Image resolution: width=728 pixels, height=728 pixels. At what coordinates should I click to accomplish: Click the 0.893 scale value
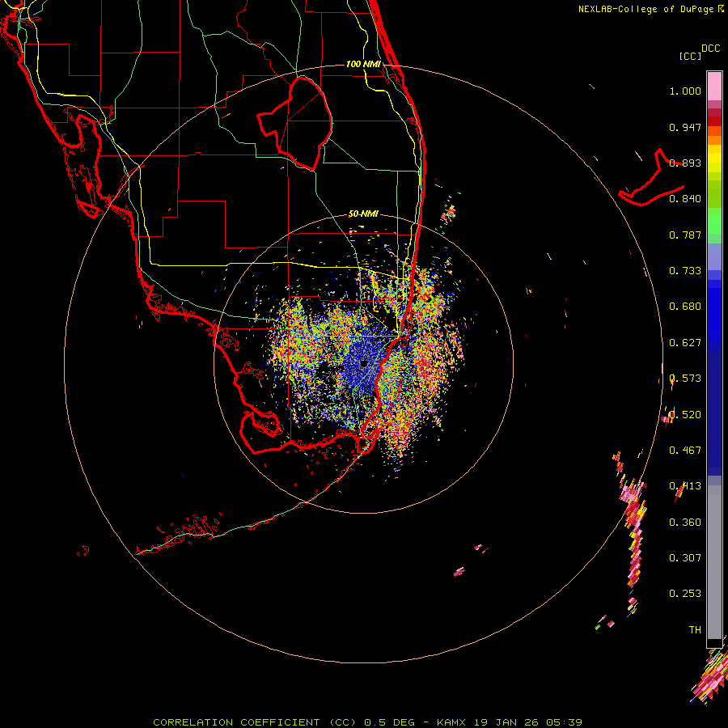coord(685,163)
